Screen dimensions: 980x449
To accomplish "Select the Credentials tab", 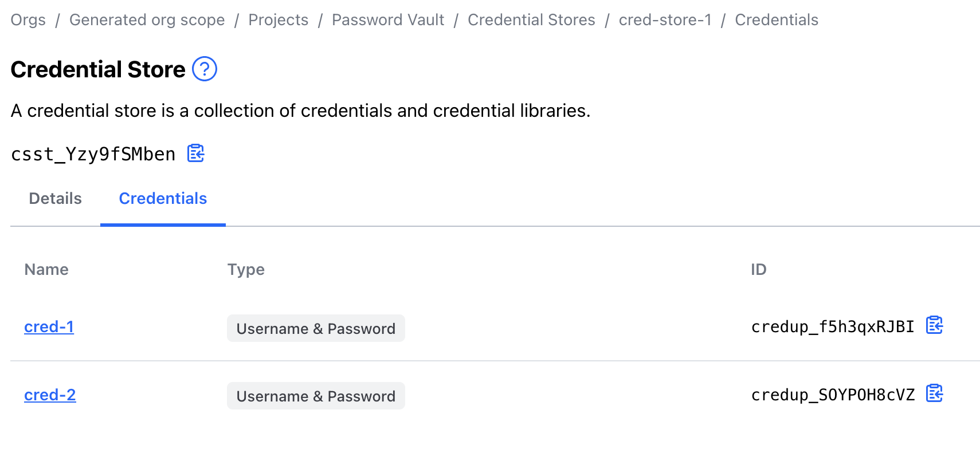I will 162,198.
